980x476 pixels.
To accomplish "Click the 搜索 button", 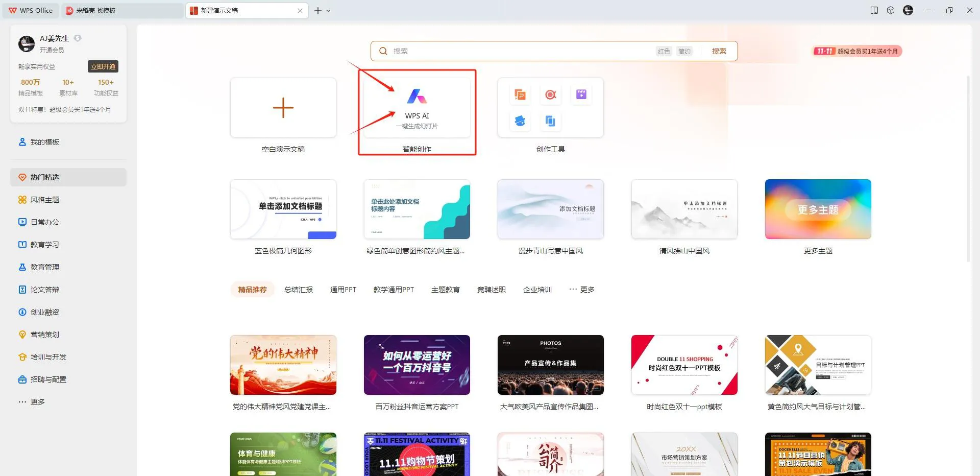I will (719, 51).
